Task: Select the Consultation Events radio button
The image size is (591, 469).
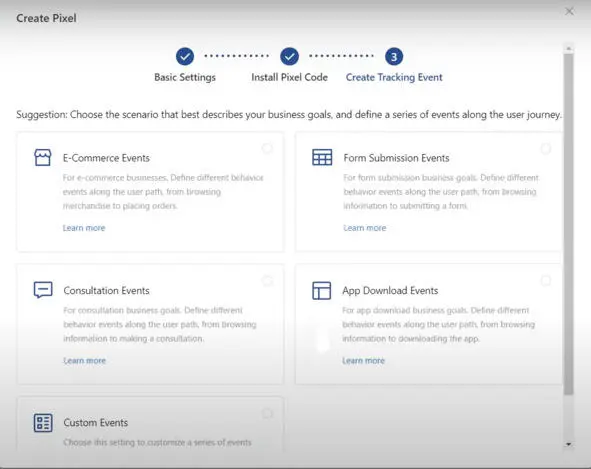Action: (267, 280)
